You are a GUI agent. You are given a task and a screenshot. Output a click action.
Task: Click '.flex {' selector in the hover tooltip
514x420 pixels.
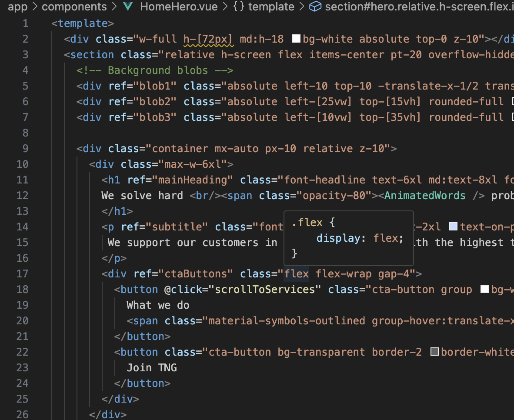point(314,223)
